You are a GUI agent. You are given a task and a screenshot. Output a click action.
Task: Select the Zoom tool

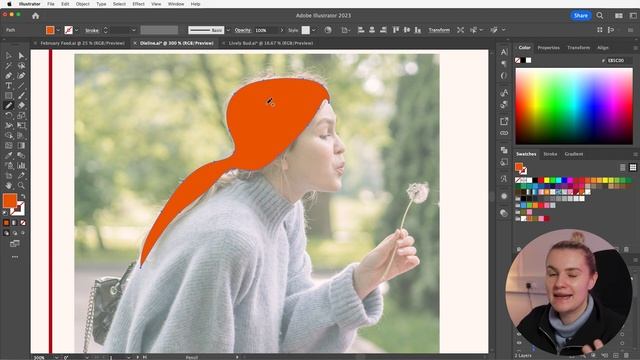21,186
